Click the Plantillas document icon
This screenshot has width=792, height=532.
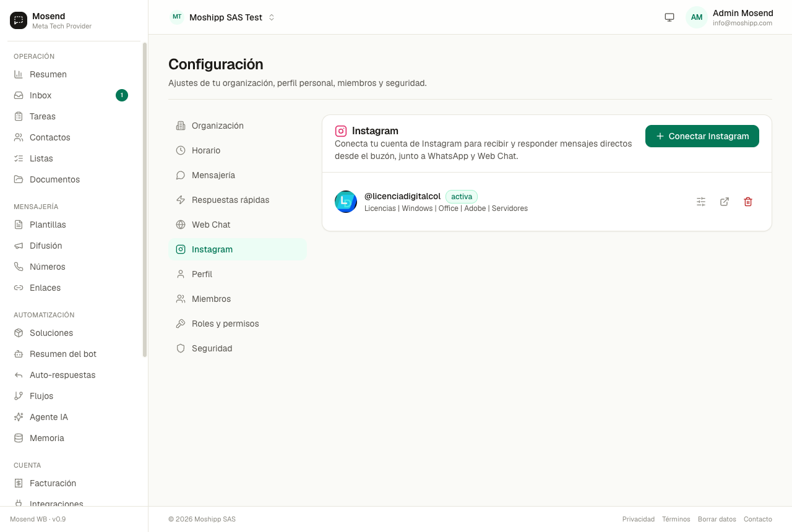tap(19, 225)
